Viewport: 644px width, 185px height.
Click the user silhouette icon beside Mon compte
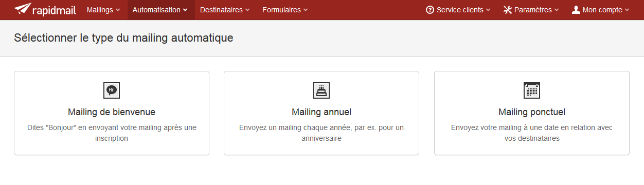pos(576,10)
